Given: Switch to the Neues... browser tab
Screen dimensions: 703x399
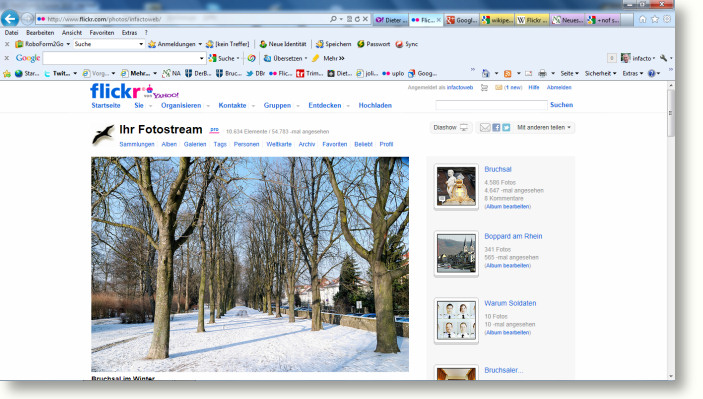Looking at the screenshot, I should [x=567, y=20].
